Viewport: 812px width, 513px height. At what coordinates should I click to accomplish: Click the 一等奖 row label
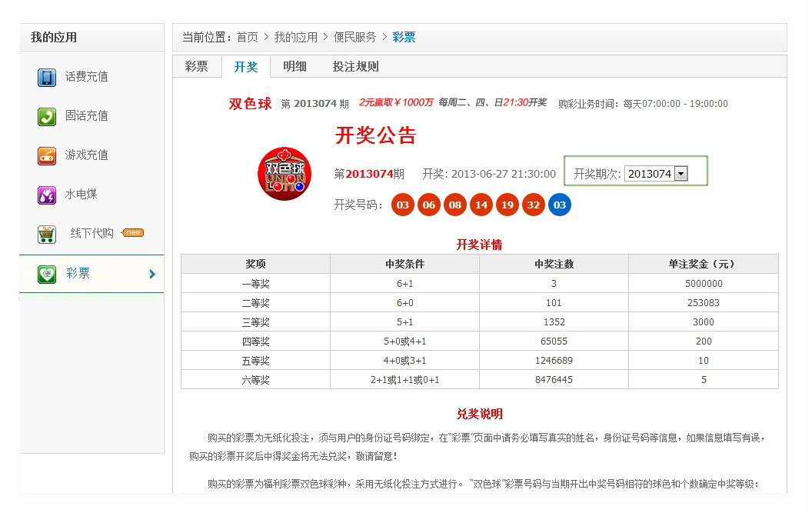[x=255, y=284]
